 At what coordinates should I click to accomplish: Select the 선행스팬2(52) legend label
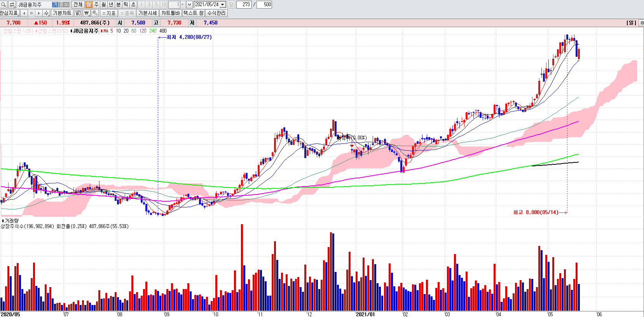click(x=53, y=31)
